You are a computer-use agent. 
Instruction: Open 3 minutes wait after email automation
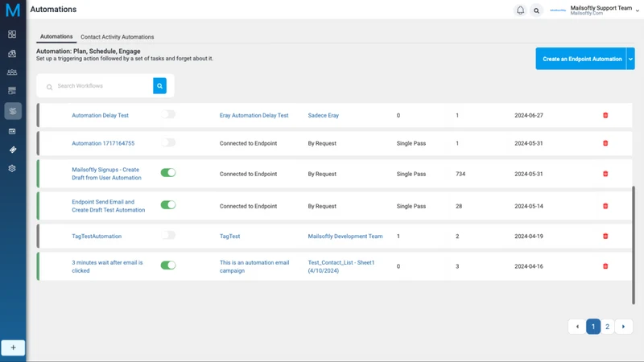(107, 266)
